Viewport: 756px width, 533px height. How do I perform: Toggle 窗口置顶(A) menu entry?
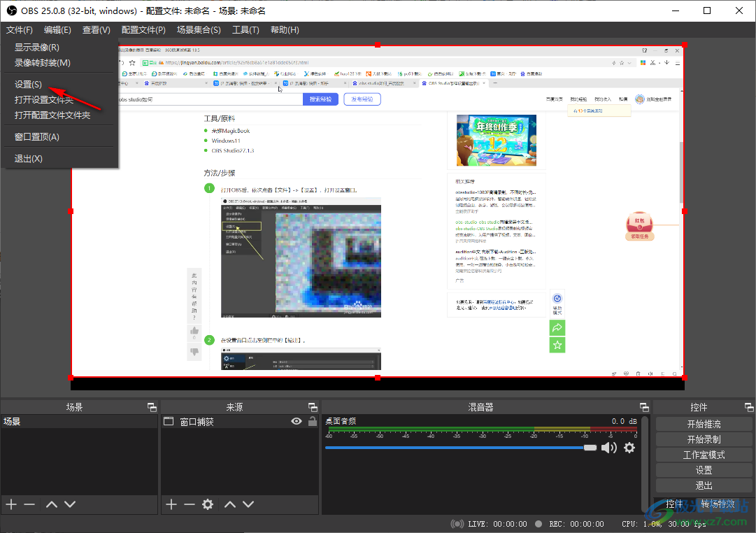pos(59,137)
